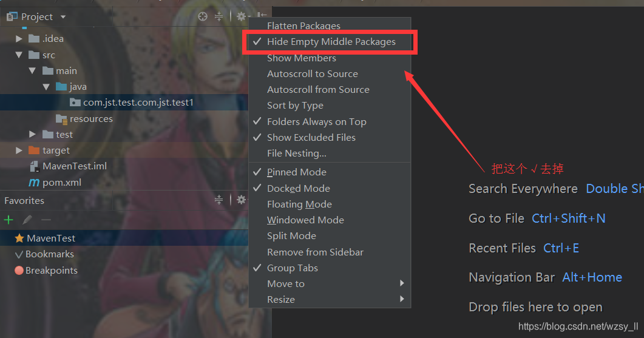The width and height of the screenshot is (644, 338).
Task: Click the package icon of com.jst.test.com.jst.test1
Action: (x=75, y=103)
